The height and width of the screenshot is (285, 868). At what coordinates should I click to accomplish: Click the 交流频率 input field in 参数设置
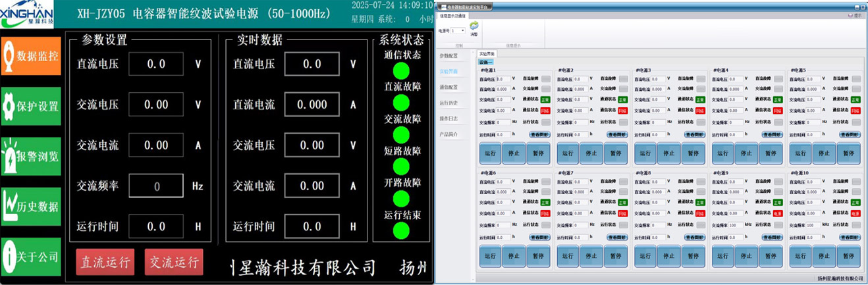pos(156,186)
